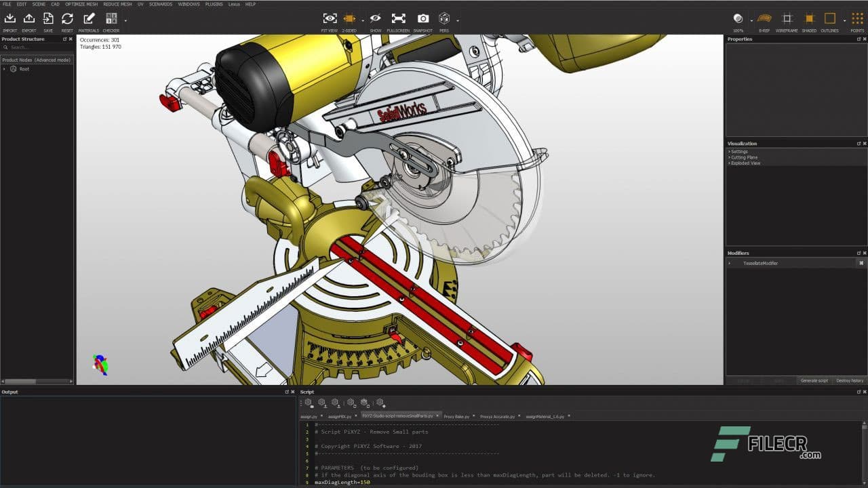Screen dimensions: 868x488
Task: Take a viewport Snapshot
Action: tap(422, 20)
